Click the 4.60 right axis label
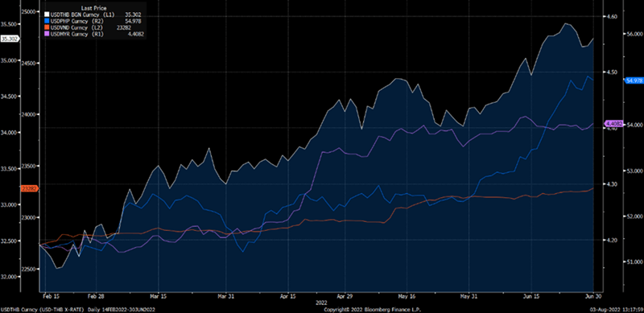 pyautogui.click(x=613, y=16)
